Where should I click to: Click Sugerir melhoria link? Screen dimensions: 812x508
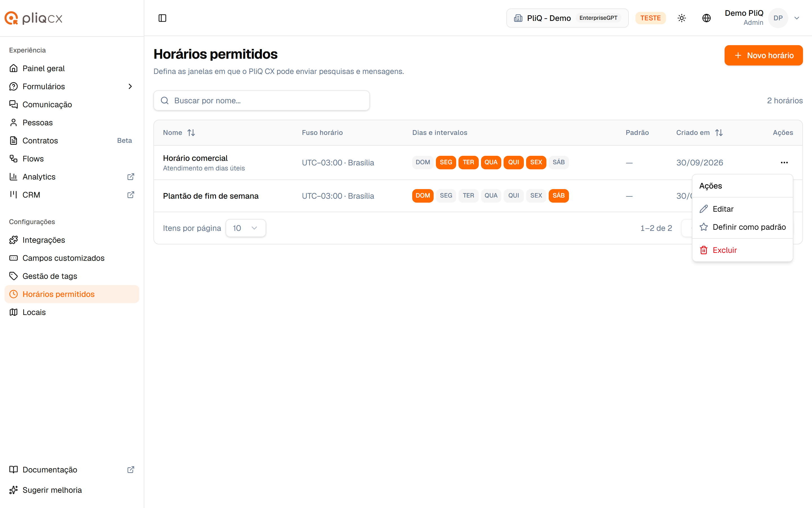[x=72, y=490]
